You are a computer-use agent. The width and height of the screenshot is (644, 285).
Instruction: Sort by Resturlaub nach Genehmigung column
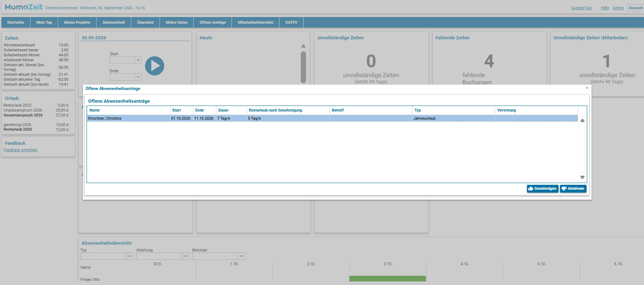click(288, 110)
